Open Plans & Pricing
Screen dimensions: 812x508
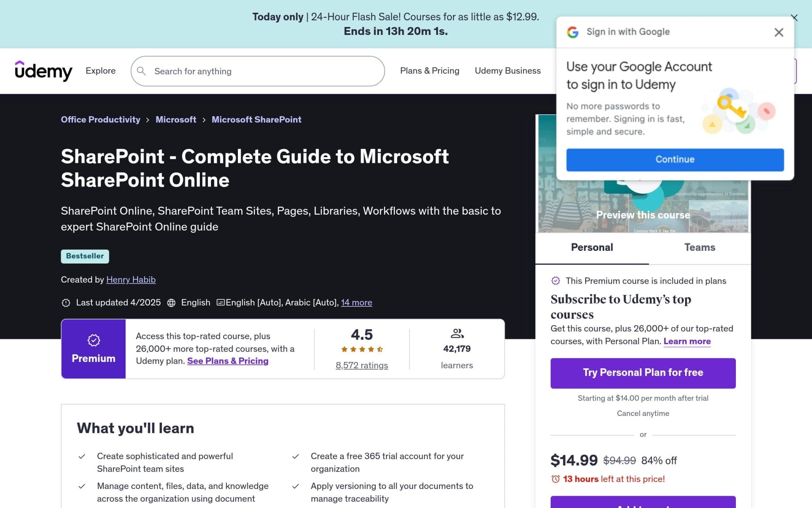tap(429, 71)
